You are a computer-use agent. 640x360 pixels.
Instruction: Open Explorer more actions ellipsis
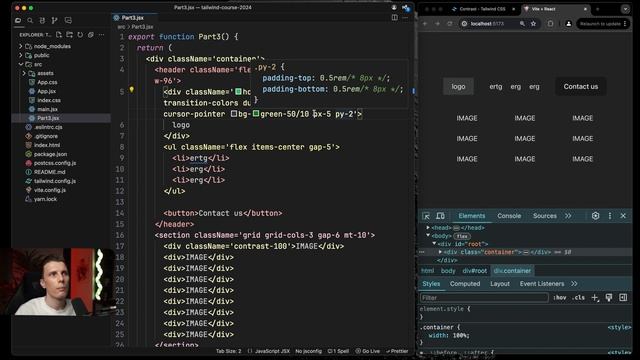click(x=101, y=35)
